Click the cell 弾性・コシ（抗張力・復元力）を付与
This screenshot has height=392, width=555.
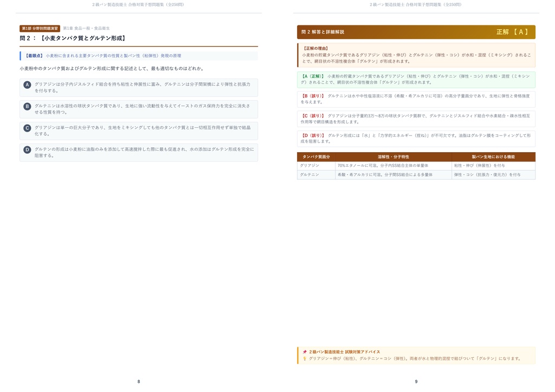point(493,175)
